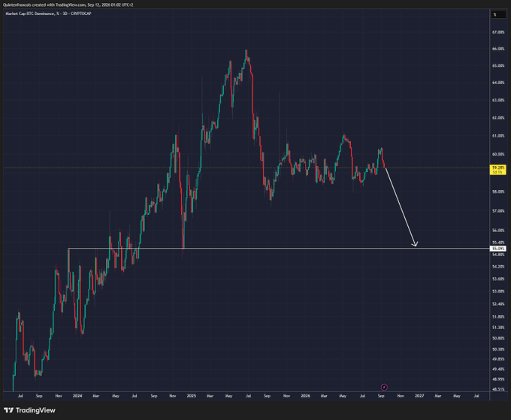The width and height of the screenshot is (511, 420).
Task: Click the 51.30% price axis label
Action: coord(498,328)
